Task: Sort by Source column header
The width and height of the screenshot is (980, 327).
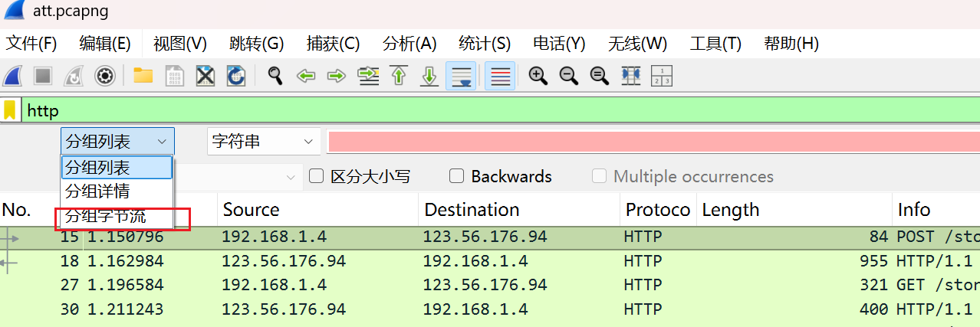Action: (x=318, y=210)
